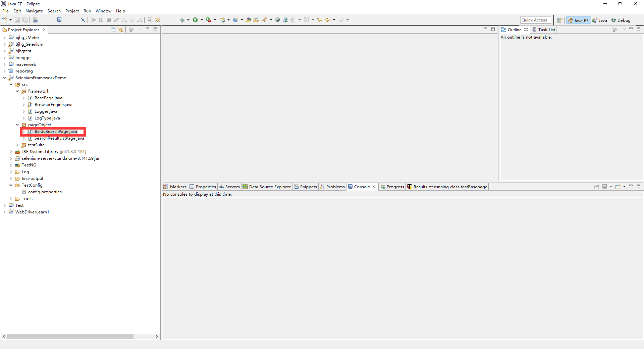Switch to the Data Source Explorer tab
The height and width of the screenshot is (349, 644).
[267, 187]
